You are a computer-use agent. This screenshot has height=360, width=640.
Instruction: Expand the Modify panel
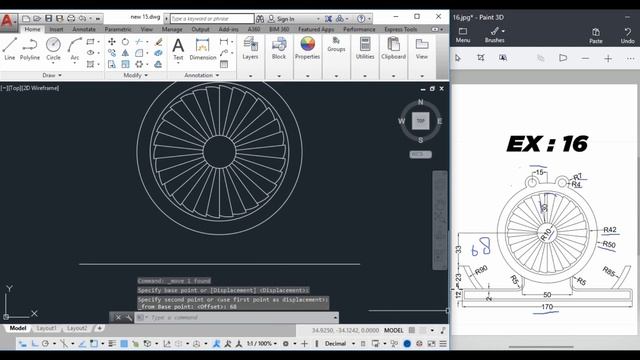tap(136, 76)
